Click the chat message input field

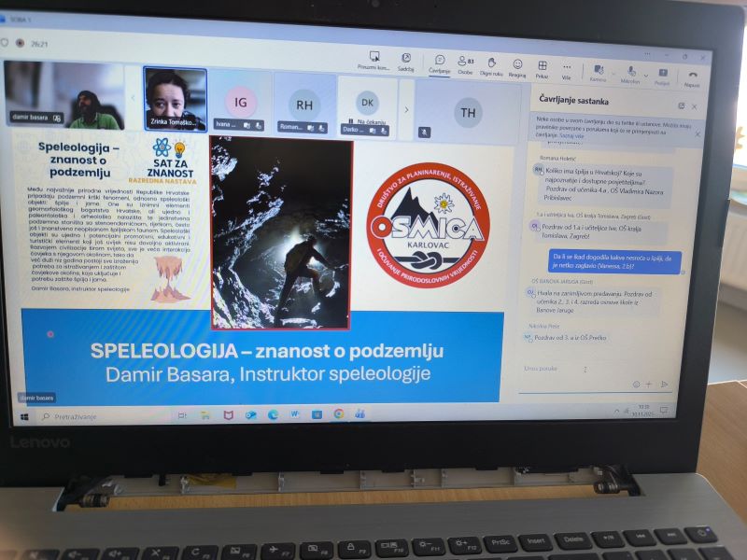coord(579,368)
